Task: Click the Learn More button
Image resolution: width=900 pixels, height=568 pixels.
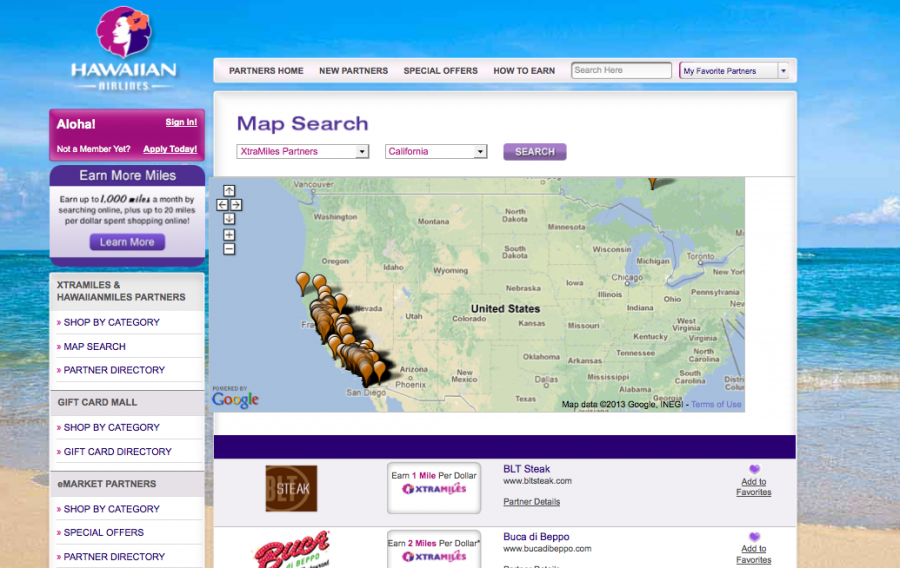Action: pos(127,242)
